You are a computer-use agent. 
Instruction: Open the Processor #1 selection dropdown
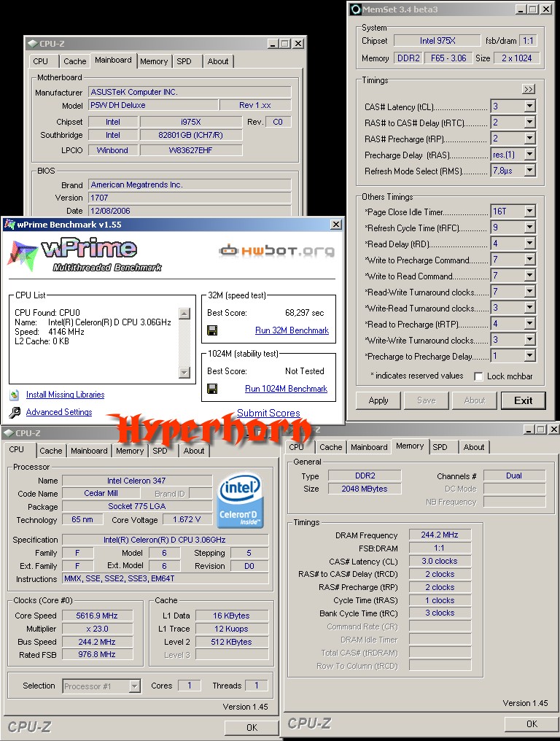coord(135,686)
